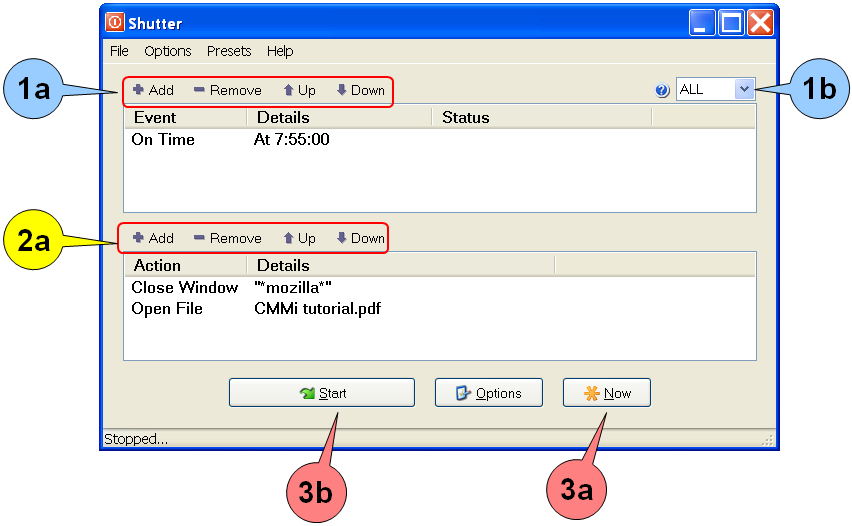Move event Up in events toolbar
Viewport: 852px width, 526px height.
tap(299, 90)
